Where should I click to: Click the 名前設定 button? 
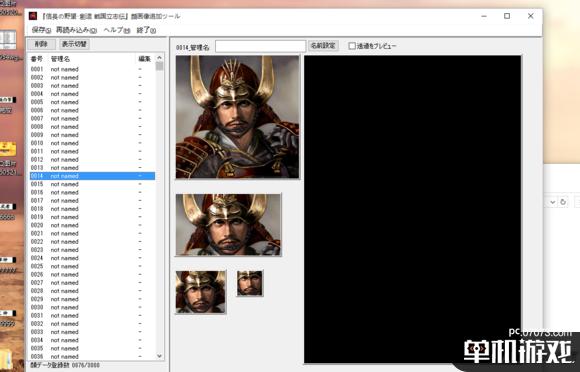click(x=323, y=46)
